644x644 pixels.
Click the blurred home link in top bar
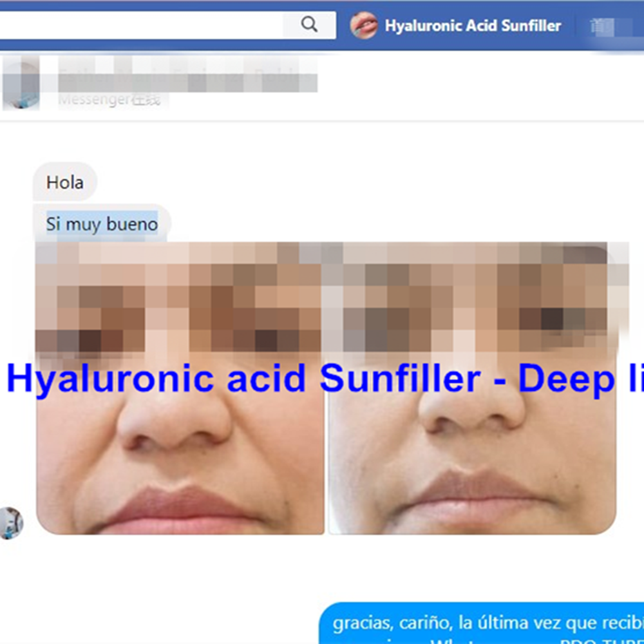(603, 26)
